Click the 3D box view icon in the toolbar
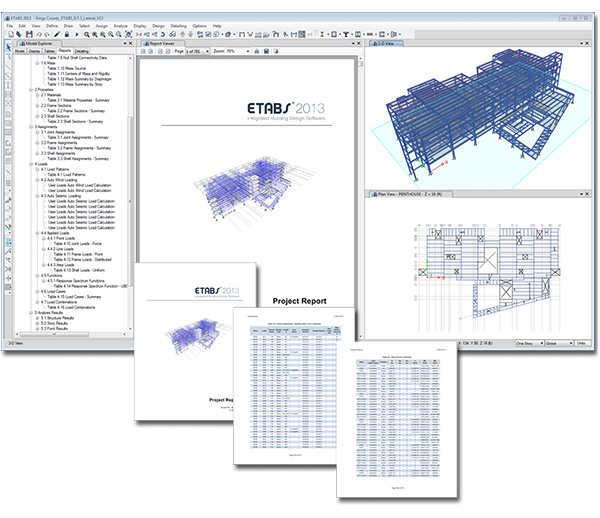Screen dimensions: 600x518 tap(228, 34)
